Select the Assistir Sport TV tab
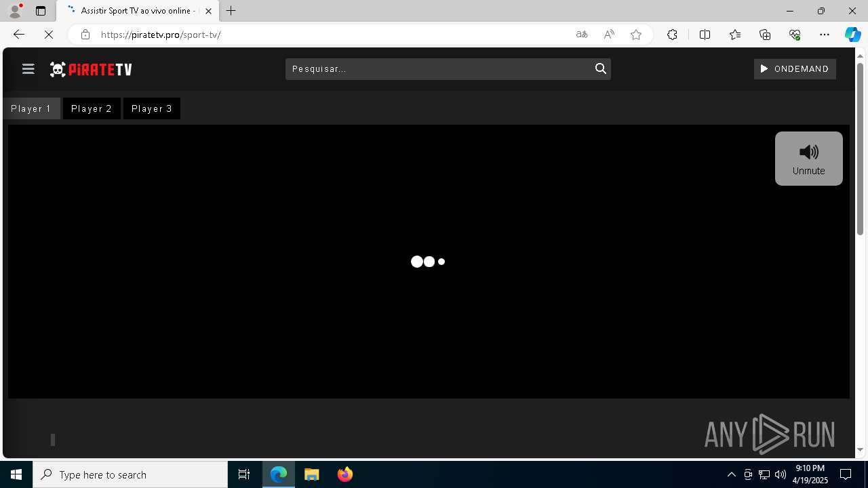Viewport: 868px width, 488px height. tap(138, 11)
